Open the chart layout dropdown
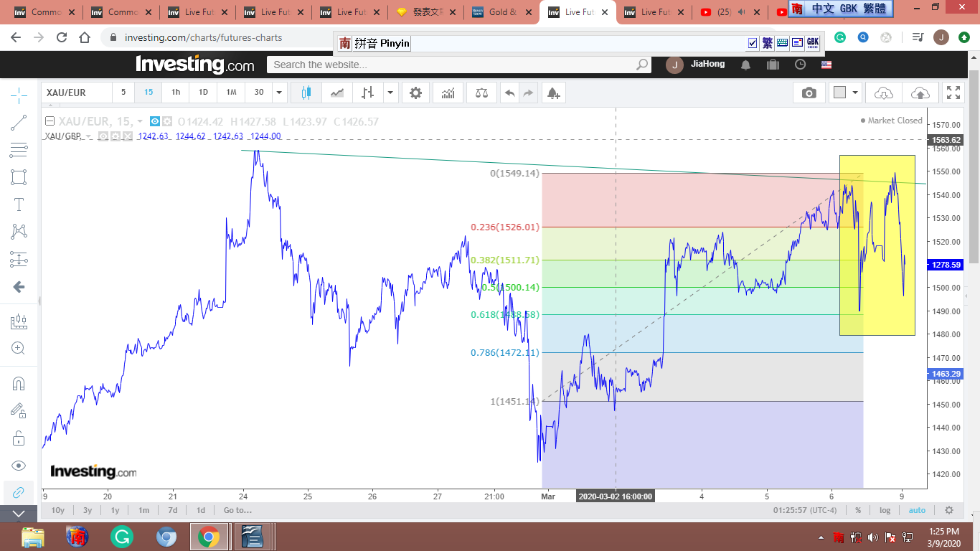Screen dimensions: 980x551 coord(846,93)
